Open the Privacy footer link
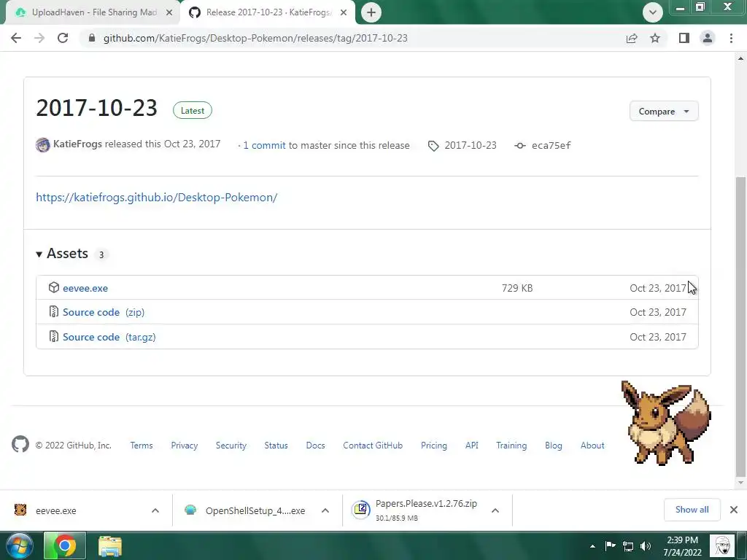747x560 pixels. 185,446
